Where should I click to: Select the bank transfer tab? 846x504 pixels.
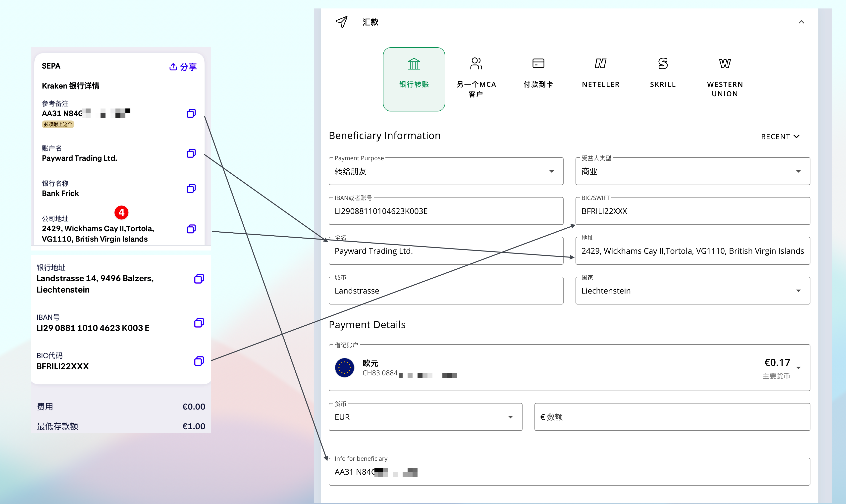click(x=414, y=79)
